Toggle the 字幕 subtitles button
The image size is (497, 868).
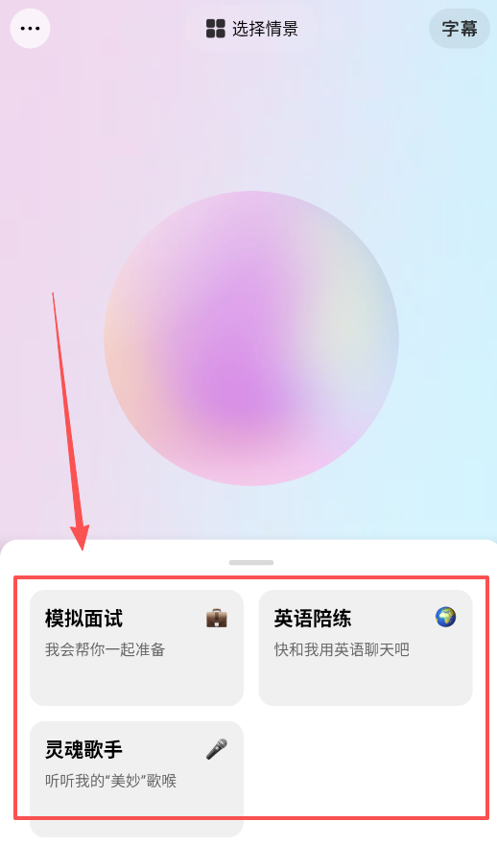click(460, 28)
